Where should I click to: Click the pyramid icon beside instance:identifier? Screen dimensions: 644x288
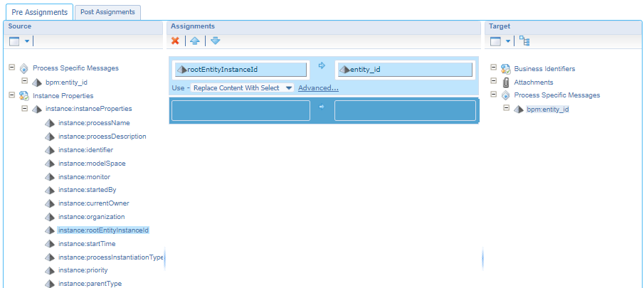tap(50, 150)
